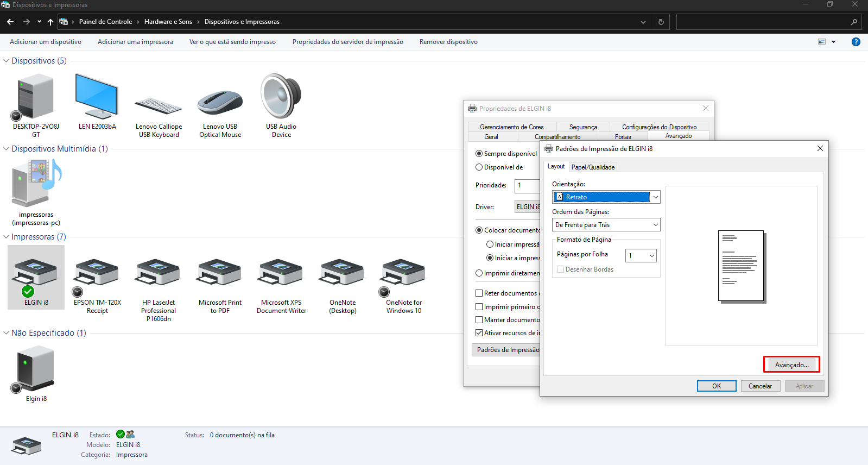Image resolution: width=868 pixels, height=465 pixels.
Task: Select the EPSON TM-T20X Receipt printer icon
Action: pyautogui.click(x=97, y=273)
